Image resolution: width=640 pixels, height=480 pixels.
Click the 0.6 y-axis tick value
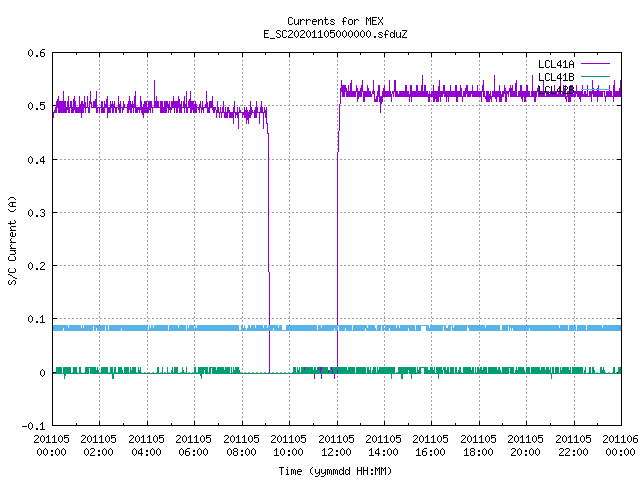pos(36,53)
